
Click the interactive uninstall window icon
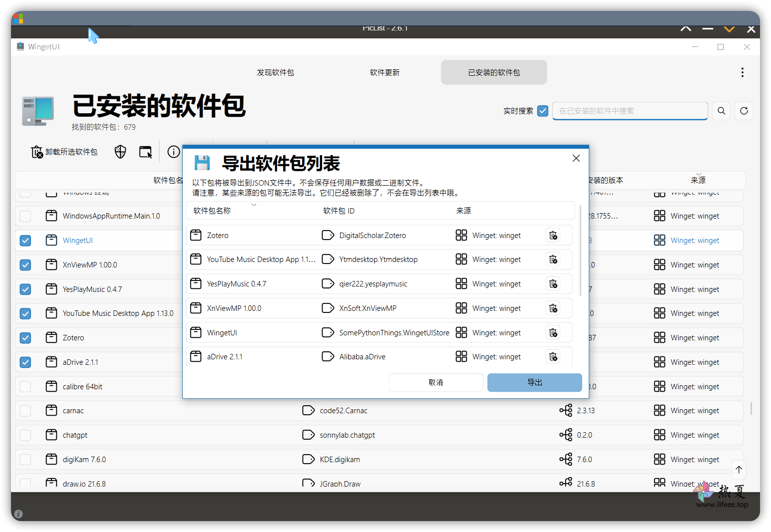[146, 152]
